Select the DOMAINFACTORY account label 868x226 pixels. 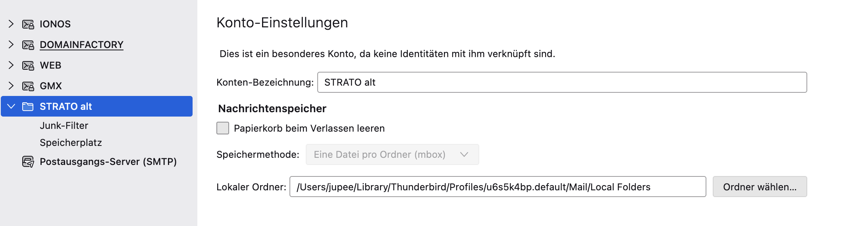(81, 45)
